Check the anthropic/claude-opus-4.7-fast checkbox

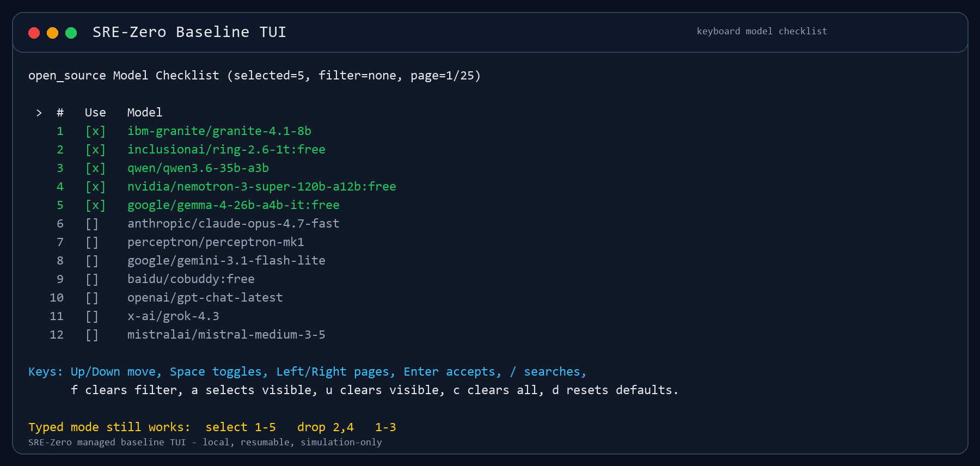(92, 224)
